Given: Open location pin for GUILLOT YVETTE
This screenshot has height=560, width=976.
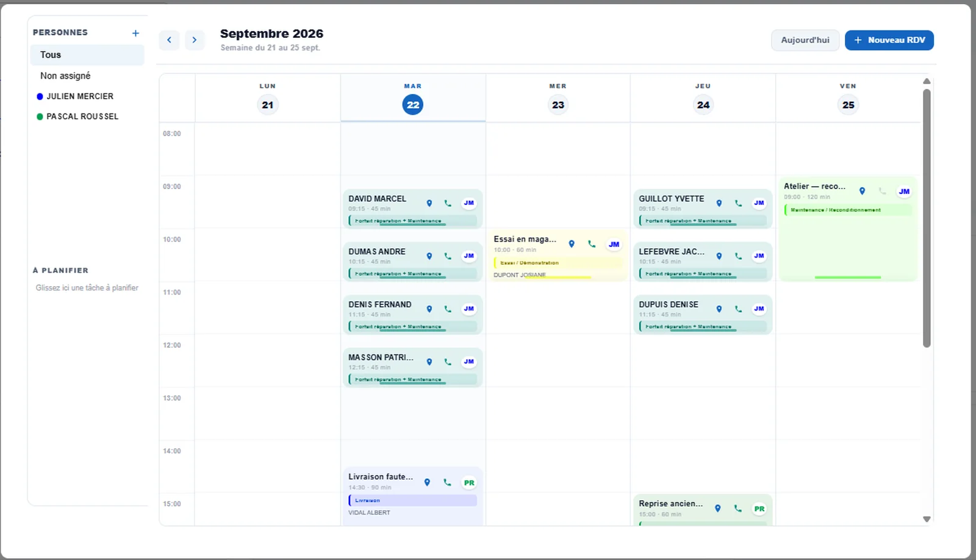Looking at the screenshot, I should tap(719, 203).
